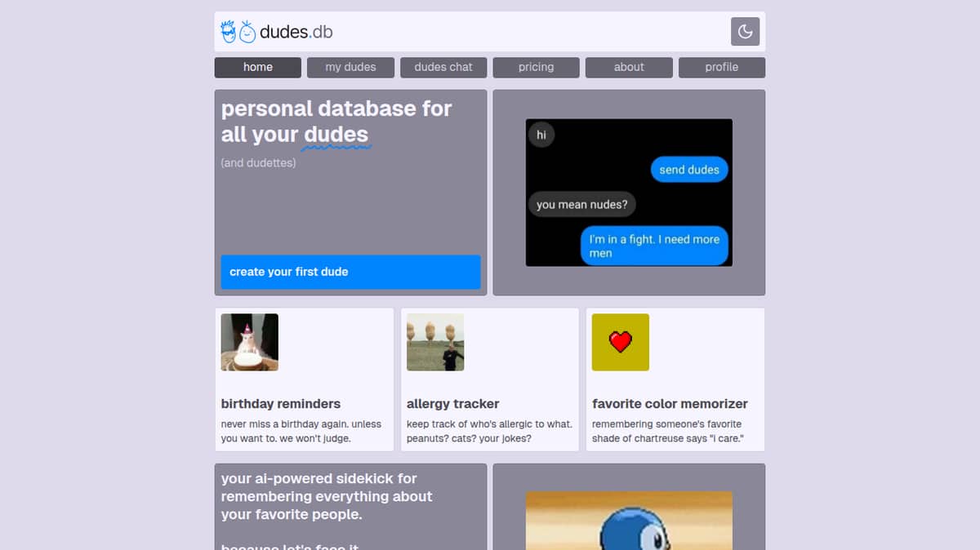Go to profile tab
980x550 pixels.
pyautogui.click(x=722, y=68)
